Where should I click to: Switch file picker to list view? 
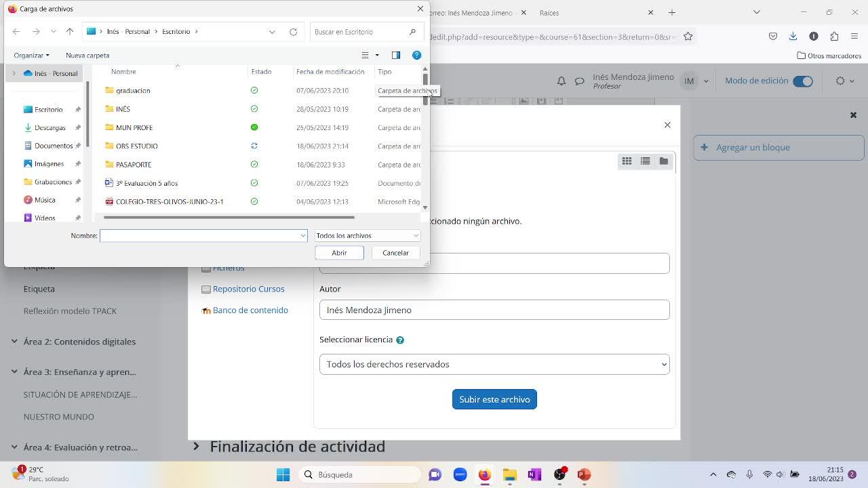645,161
